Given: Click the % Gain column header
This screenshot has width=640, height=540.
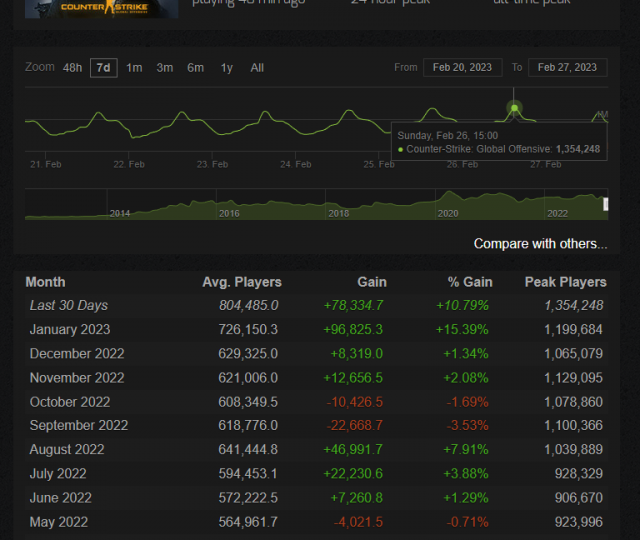Looking at the screenshot, I should pos(463,282).
